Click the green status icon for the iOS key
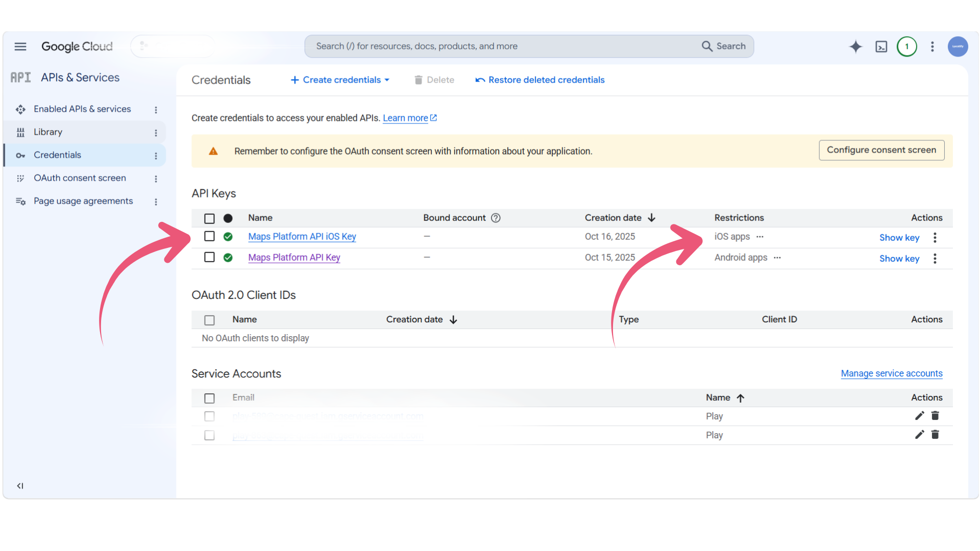Screen dimensions: 980x551 click(x=228, y=237)
